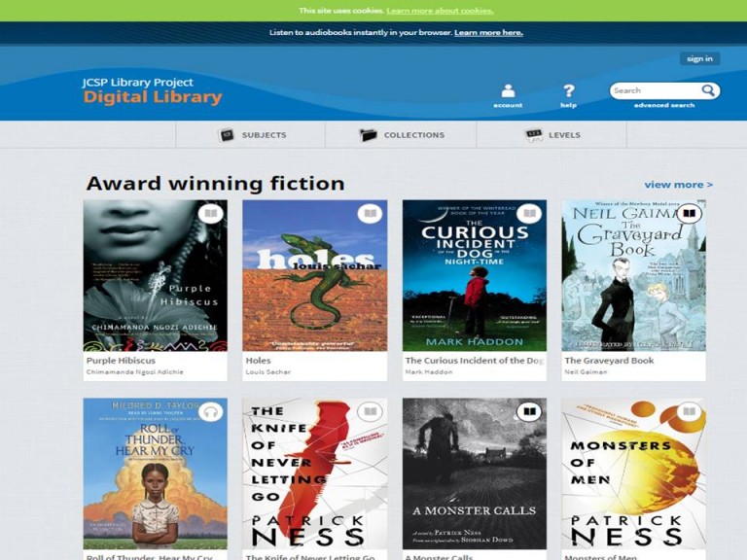
Task: Open A Monster Calls cover thumbnail
Action: point(475,473)
